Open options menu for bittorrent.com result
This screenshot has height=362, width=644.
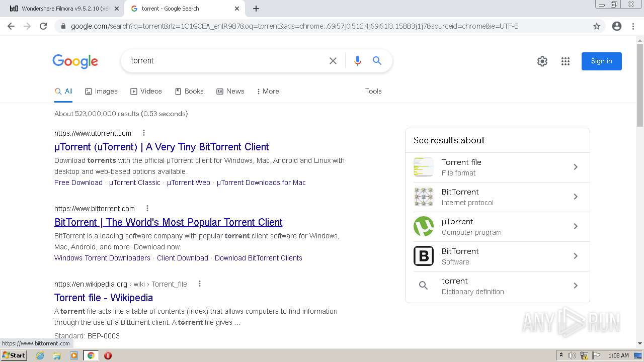click(x=147, y=209)
